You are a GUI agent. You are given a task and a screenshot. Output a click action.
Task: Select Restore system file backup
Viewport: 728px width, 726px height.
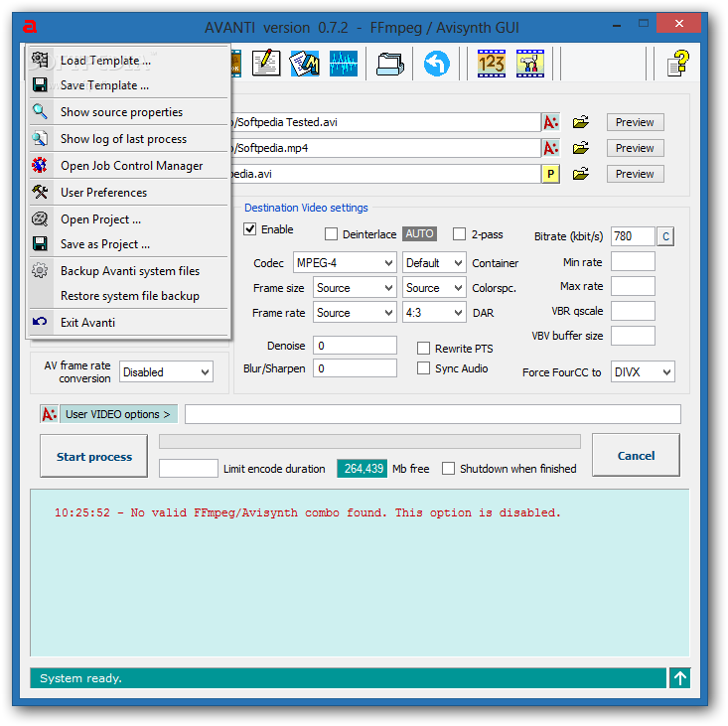[128, 296]
